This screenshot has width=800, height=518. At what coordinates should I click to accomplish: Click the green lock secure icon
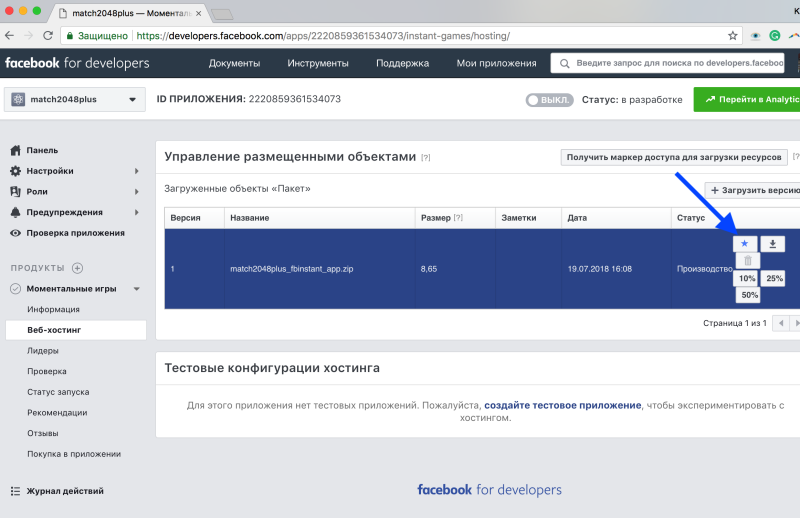[x=70, y=36]
